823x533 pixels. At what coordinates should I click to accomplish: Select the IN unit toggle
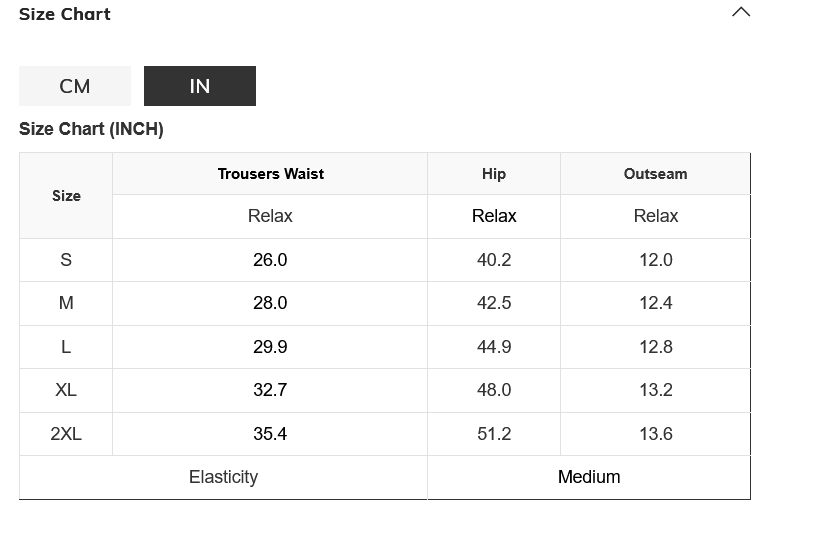coord(200,86)
